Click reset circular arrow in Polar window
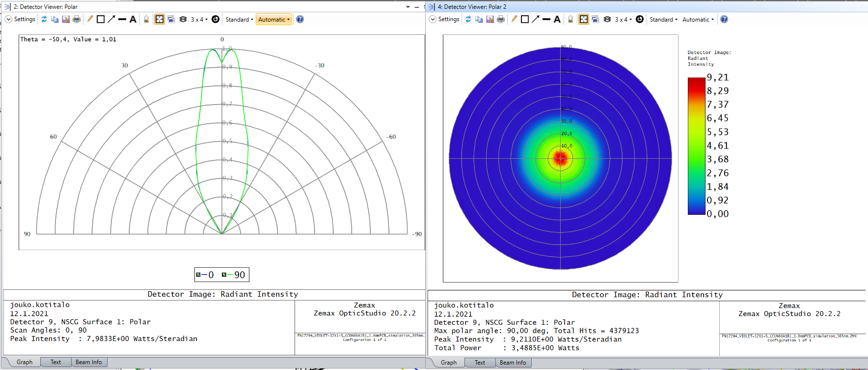Screen dimensions: 868x370 click(x=216, y=19)
